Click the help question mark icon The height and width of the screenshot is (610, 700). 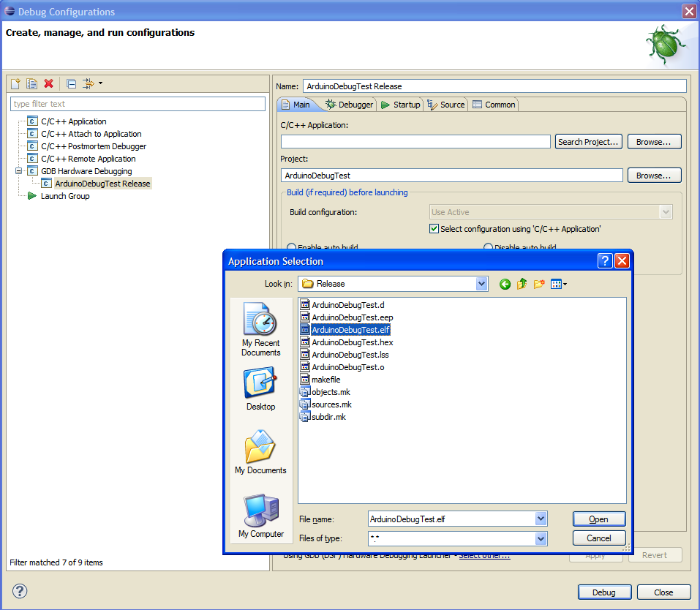[x=20, y=591]
